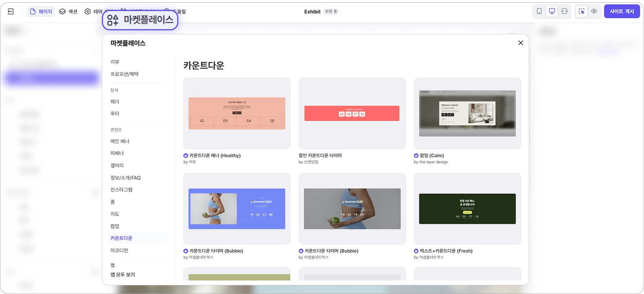This screenshot has height=294, width=644.
Task: Close the 마켓플레이스 dialog
Action: click(x=520, y=43)
